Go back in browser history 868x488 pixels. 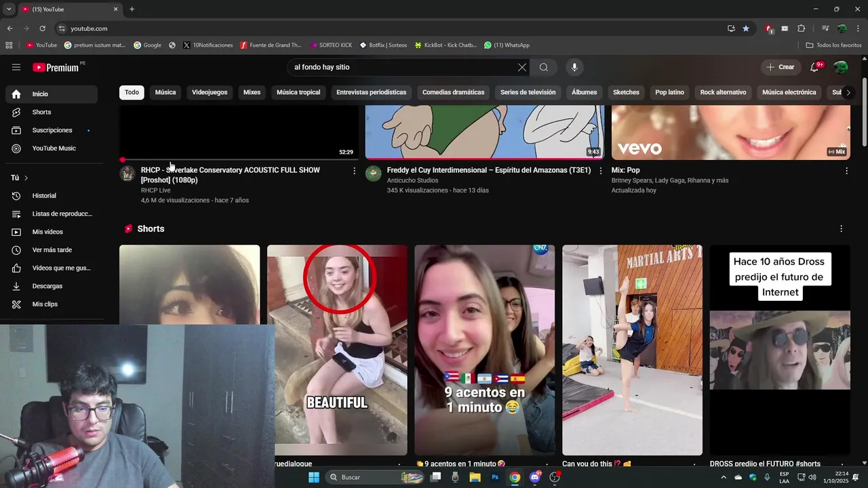click(x=9, y=28)
